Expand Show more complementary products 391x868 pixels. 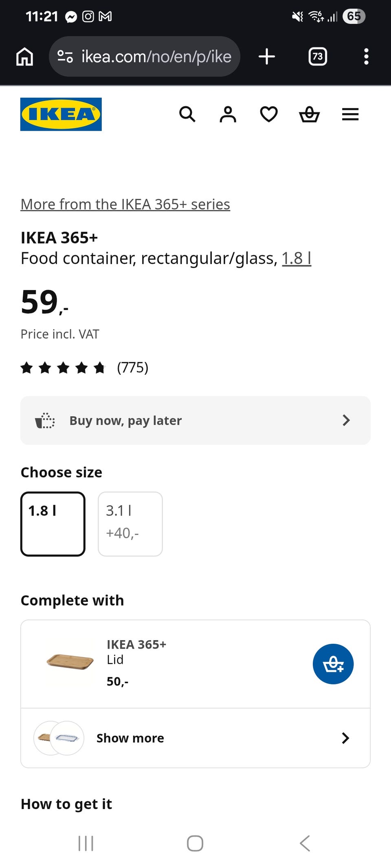coord(195,738)
